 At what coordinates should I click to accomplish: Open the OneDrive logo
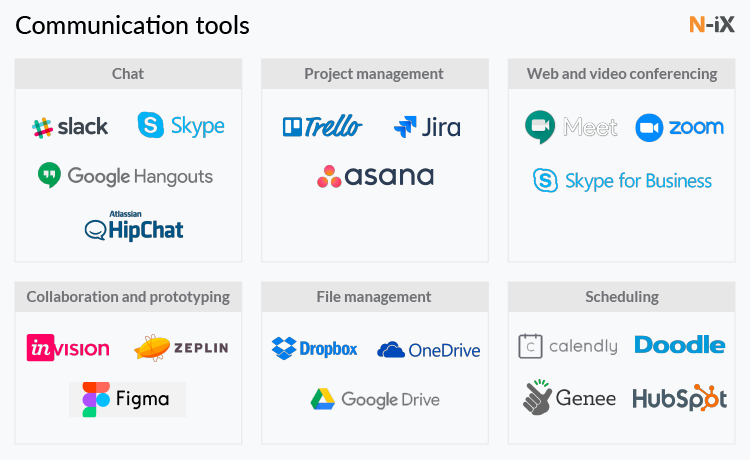[x=429, y=350]
